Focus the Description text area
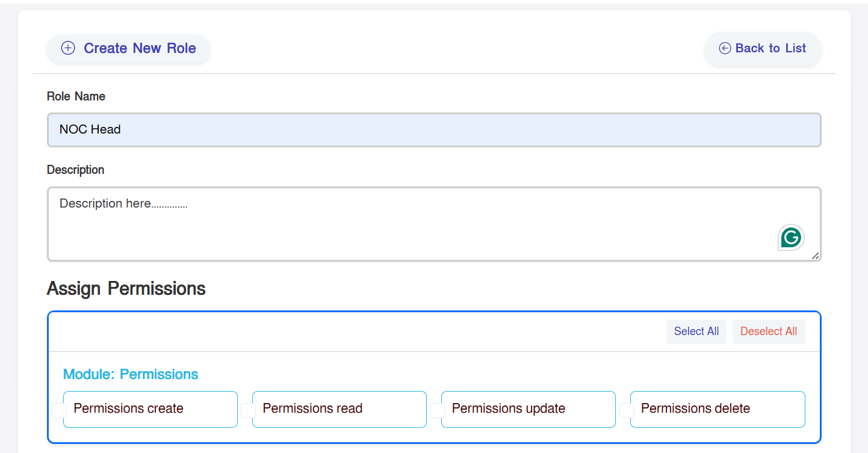The height and width of the screenshot is (453, 868). 409,224
